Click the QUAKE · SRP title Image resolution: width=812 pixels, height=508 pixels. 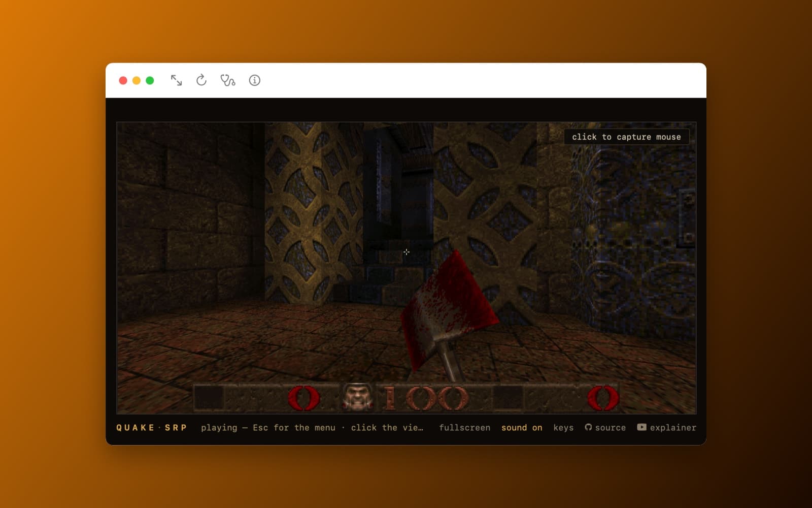(151, 428)
